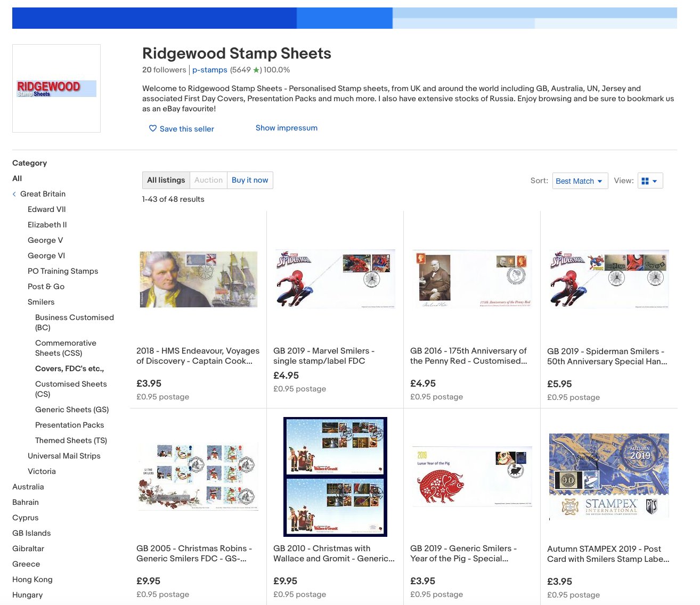Select the Auction tab
This screenshot has width=700, height=605.
click(208, 180)
